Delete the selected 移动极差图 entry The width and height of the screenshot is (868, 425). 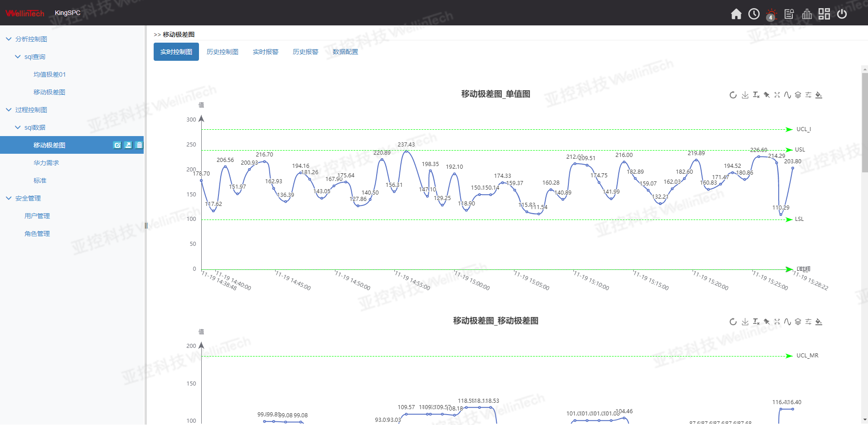tap(139, 145)
